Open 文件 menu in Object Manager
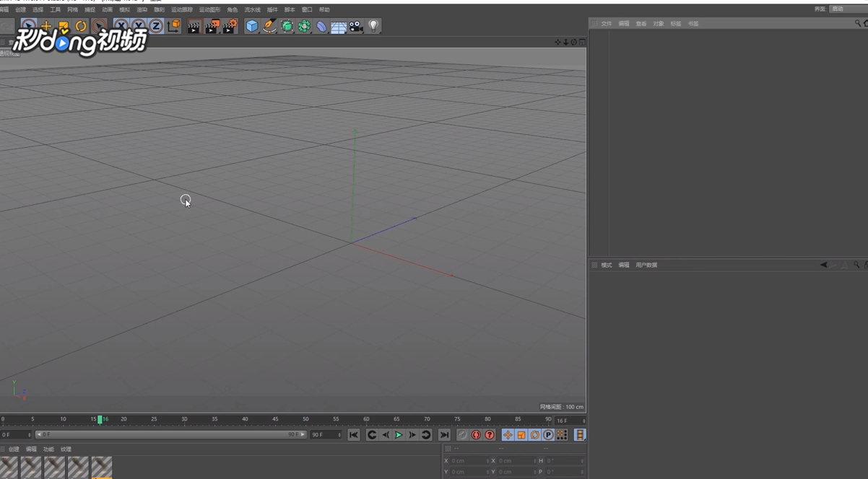The width and height of the screenshot is (868, 479). (x=607, y=24)
